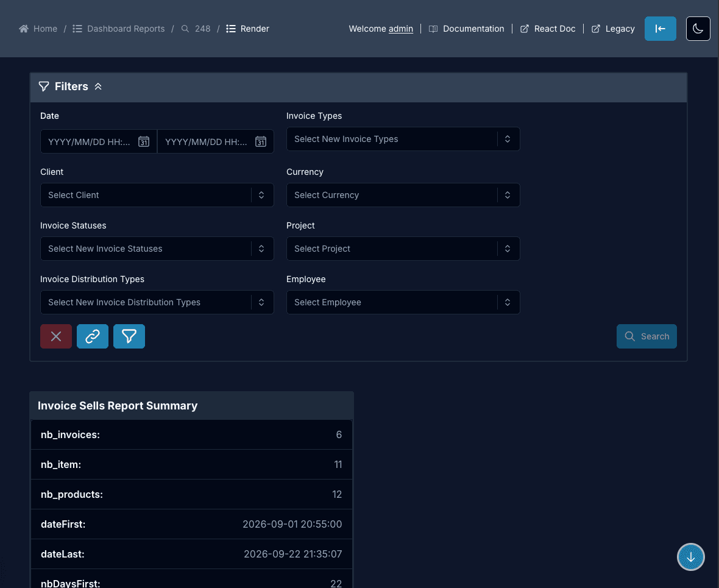Select the nb_invoices row value 6
This screenshot has height=588, width=719.
click(339, 435)
